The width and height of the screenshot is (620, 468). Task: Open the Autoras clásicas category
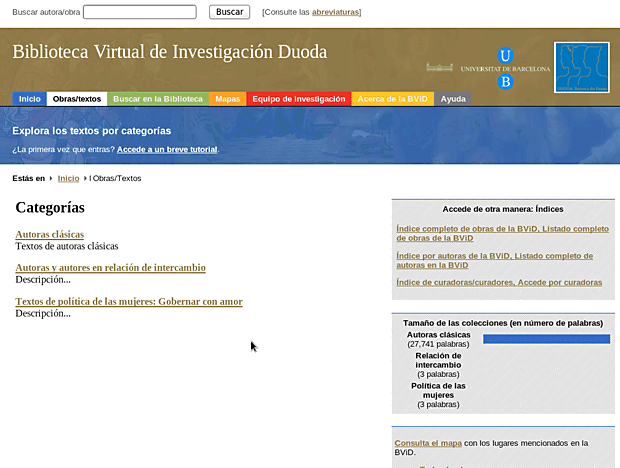click(x=50, y=235)
